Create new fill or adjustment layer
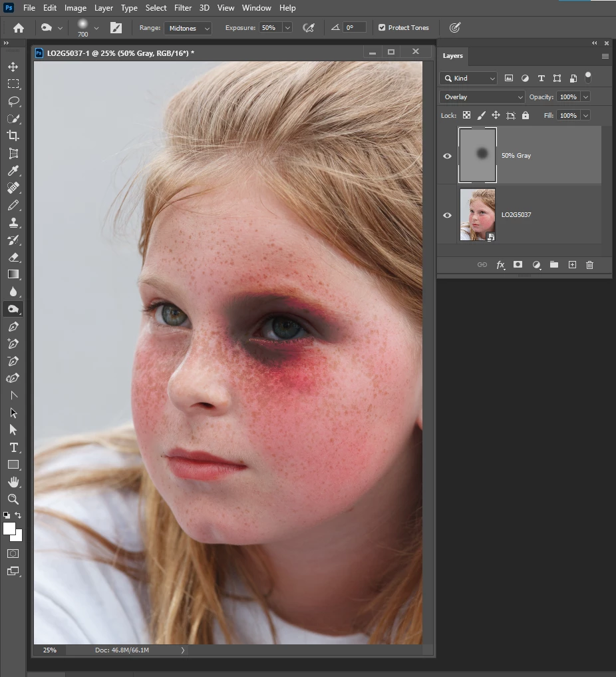This screenshot has height=677, width=616. (536, 265)
